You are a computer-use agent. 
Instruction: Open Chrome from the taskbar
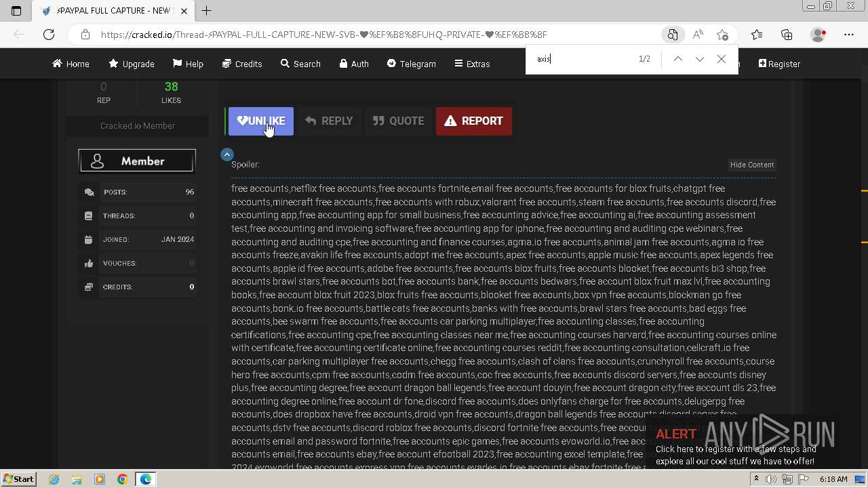tap(122, 479)
